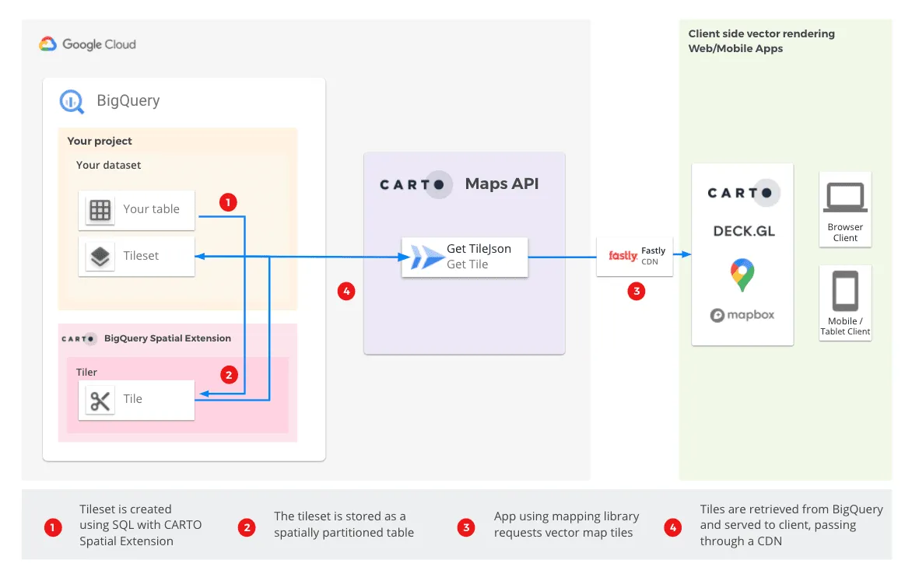Click numbered badge 1 near Your table
Screen dimensions: 912x588
(227, 202)
